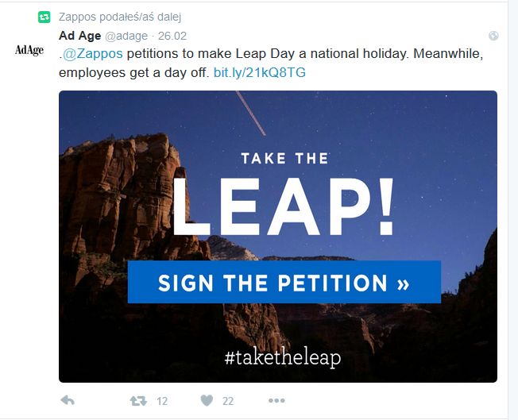Click the reply arrow icon
The width and height of the screenshot is (518, 420).
[68, 400]
